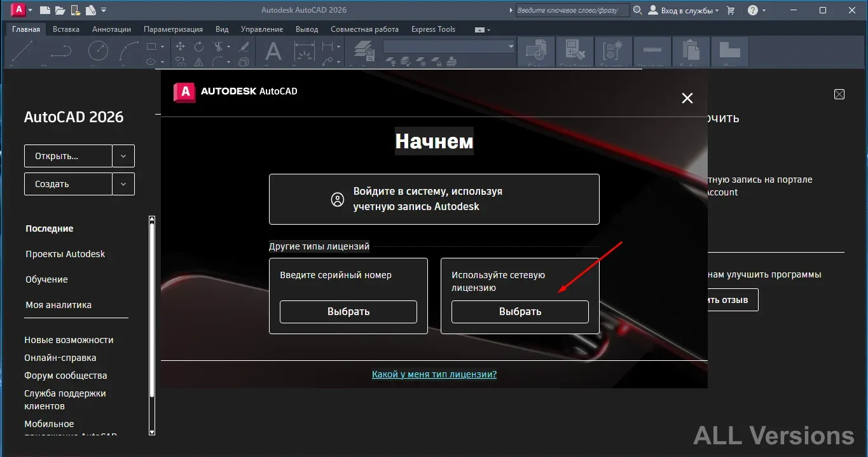Switch to the Вывод ribbon tab
The height and width of the screenshot is (457, 868).
(x=307, y=29)
